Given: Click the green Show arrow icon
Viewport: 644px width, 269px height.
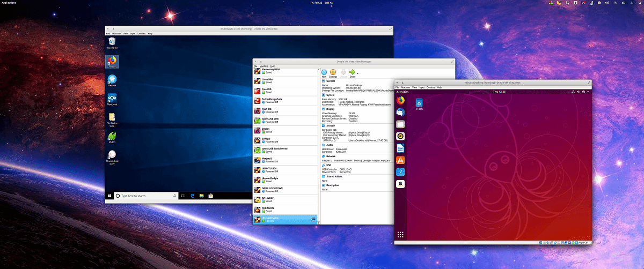Looking at the screenshot, I should (352, 72).
